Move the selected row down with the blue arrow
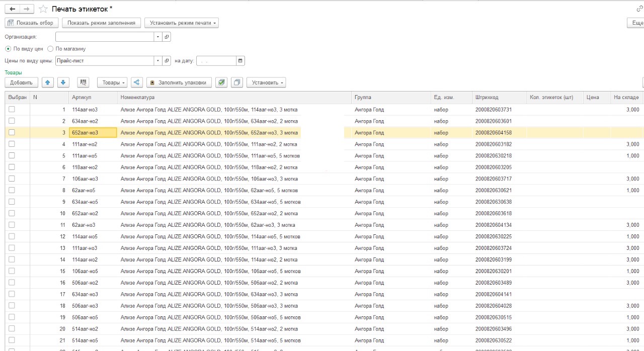The height and width of the screenshot is (351, 644). coord(63,82)
